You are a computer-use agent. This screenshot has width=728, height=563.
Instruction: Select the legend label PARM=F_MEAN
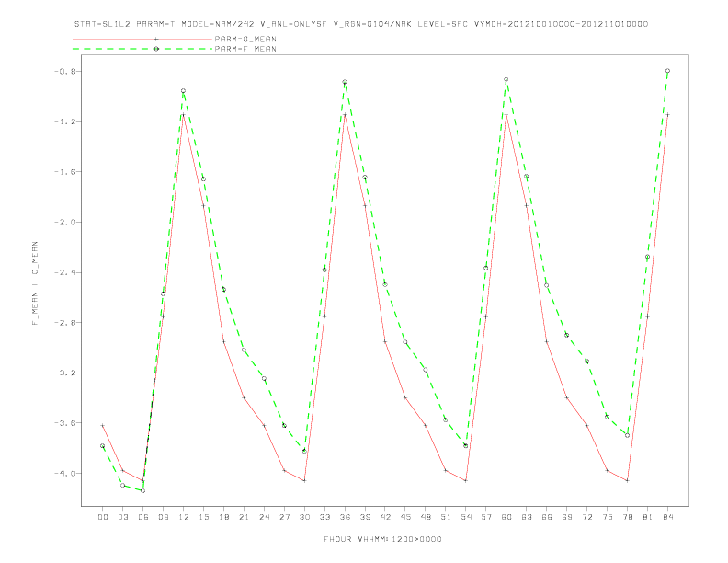(x=245, y=49)
